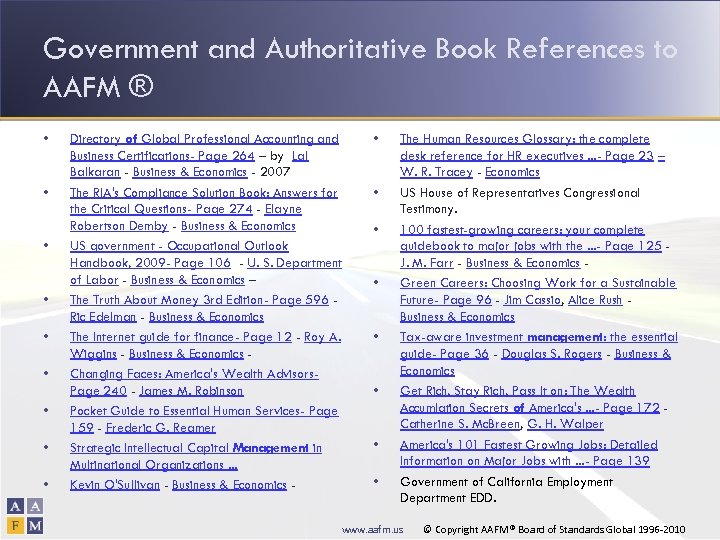The image size is (720, 540).
Task: Open the 'Robertson Demby' link
Action: (119, 226)
